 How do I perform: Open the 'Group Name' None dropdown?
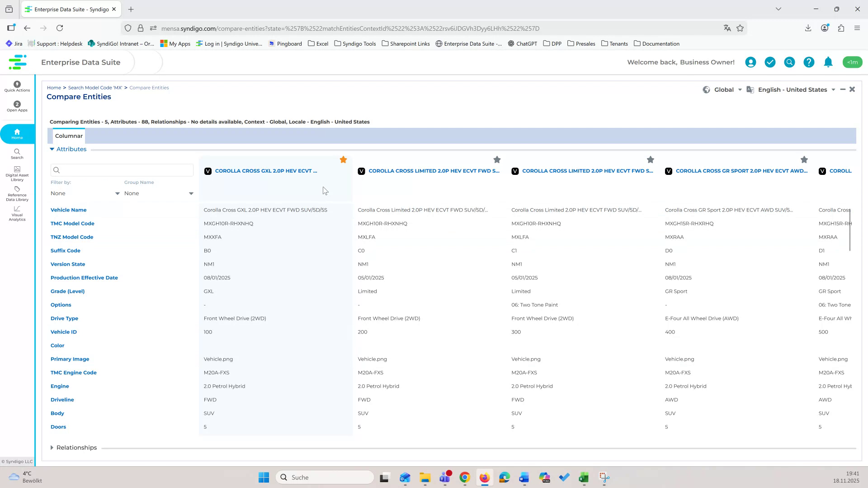[158, 193]
